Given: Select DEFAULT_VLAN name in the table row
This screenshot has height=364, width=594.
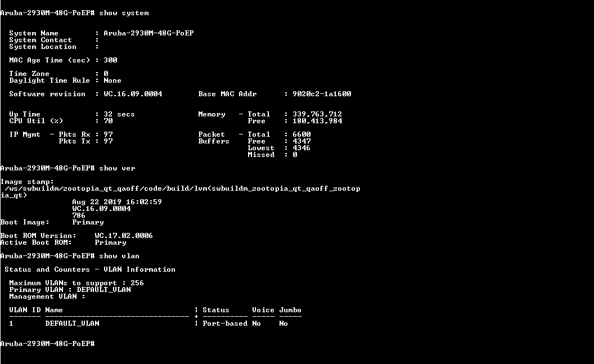Looking at the screenshot, I should [x=73, y=324].
